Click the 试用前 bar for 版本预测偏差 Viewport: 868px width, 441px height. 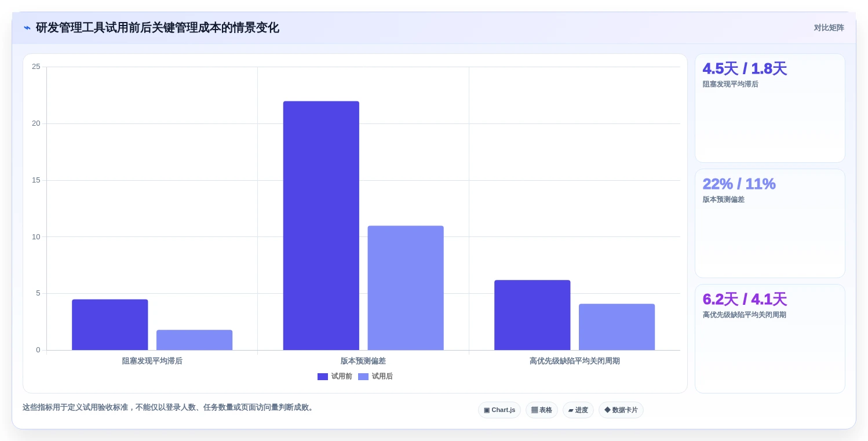click(321, 225)
